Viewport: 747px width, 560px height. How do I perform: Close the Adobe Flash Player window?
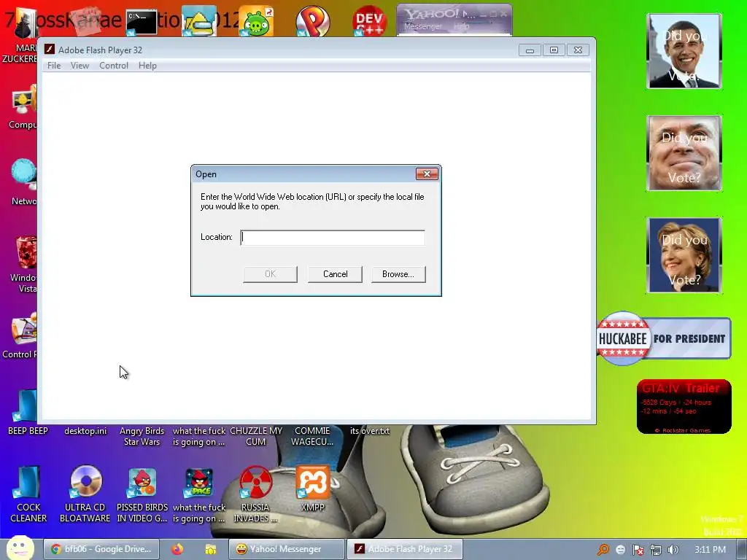click(578, 50)
